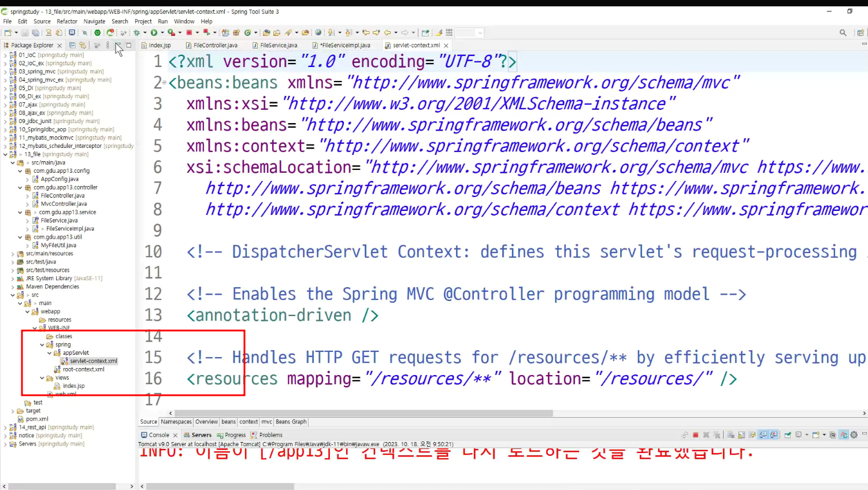Click the Display Selected Console monitor icon
This screenshot has height=490, width=868.
[799, 435]
